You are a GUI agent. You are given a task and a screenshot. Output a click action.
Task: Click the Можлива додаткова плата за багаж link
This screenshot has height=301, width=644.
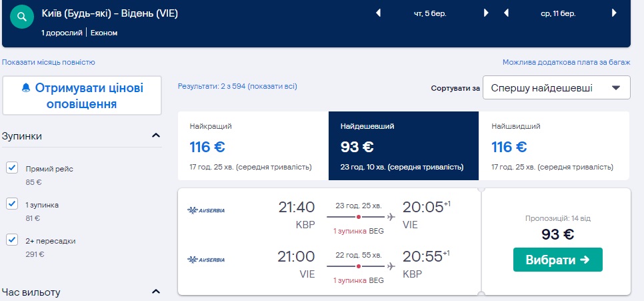[566, 62]
